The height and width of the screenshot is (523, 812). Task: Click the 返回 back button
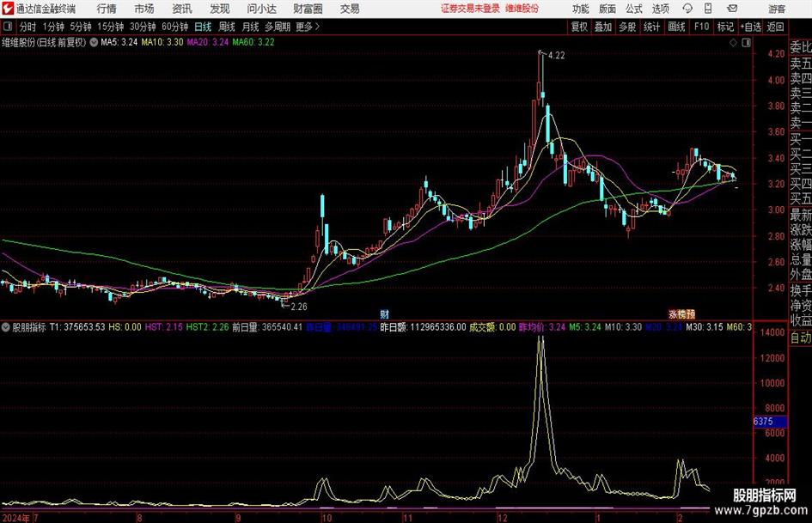point(775,27)
